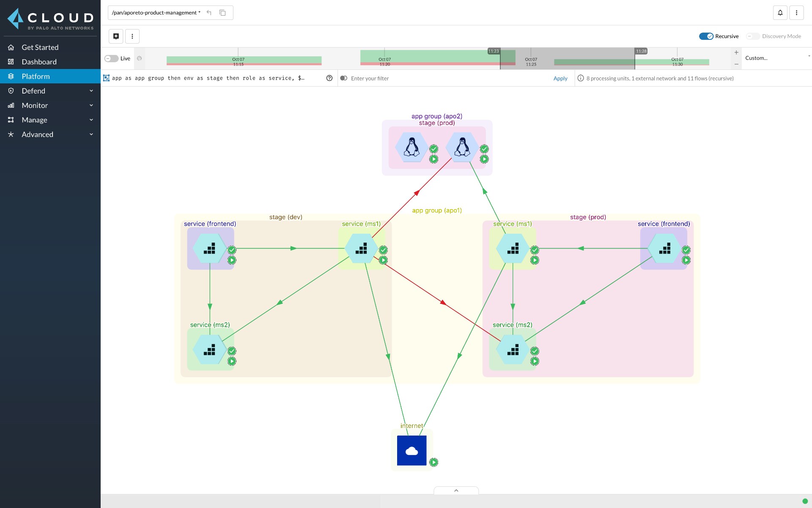Select a Linux penguin node in stage (prod)

point(411,148)
